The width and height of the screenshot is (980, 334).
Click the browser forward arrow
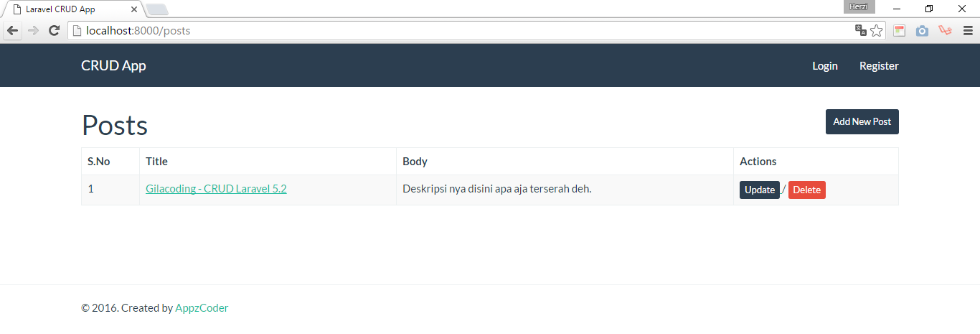[x=33, y=31]
